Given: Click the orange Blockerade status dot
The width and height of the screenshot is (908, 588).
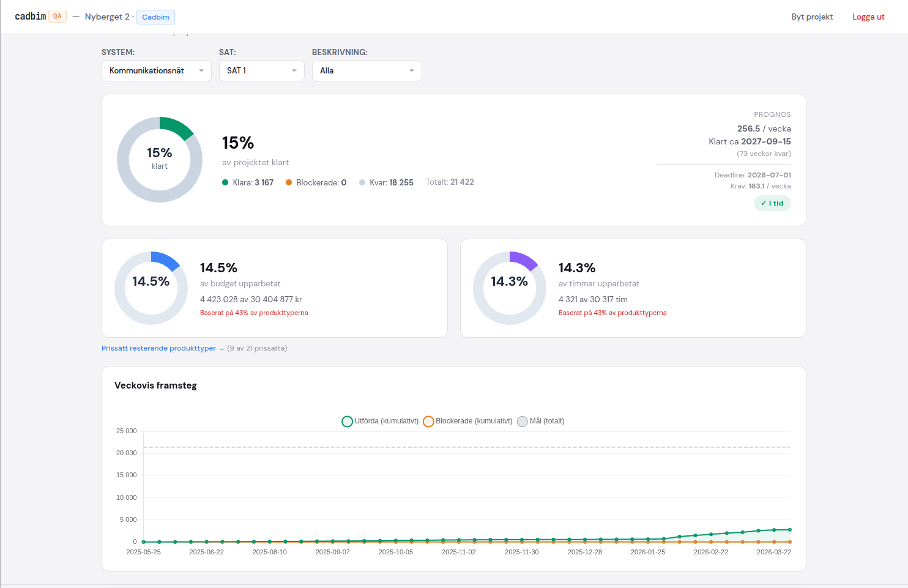Looking at the screenshot, I should pos(289,182).
